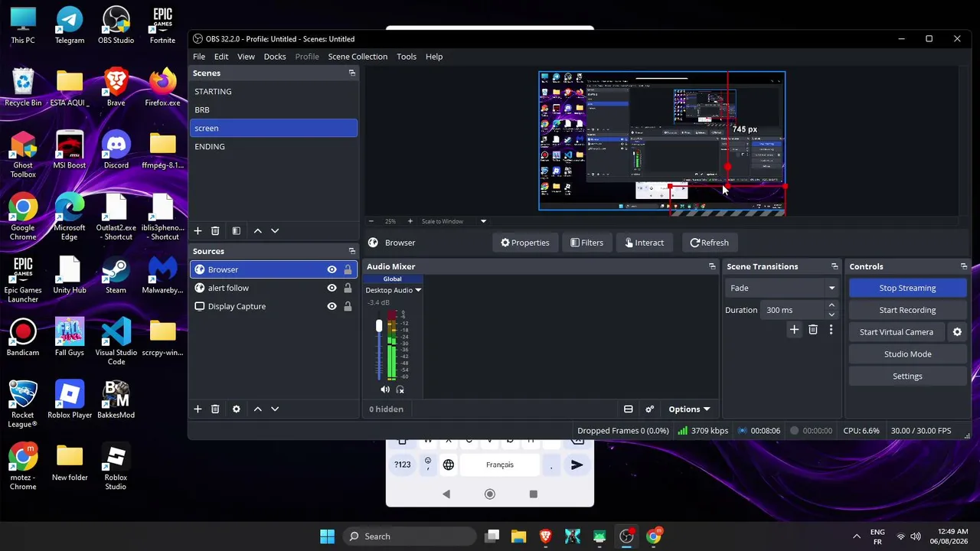The width and height of the screenshot is (980, 551).
Task: Open source properties gear in Sources toolbar
Action: click(237, 409)
